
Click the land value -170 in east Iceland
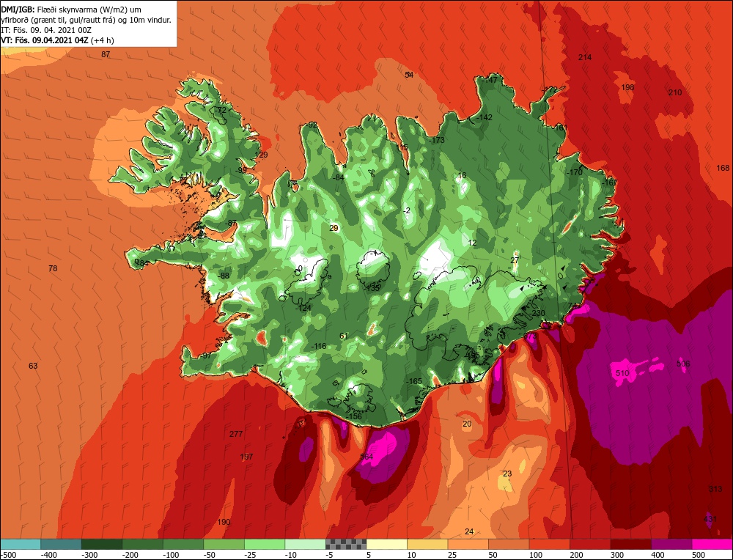tap(574, 172)
